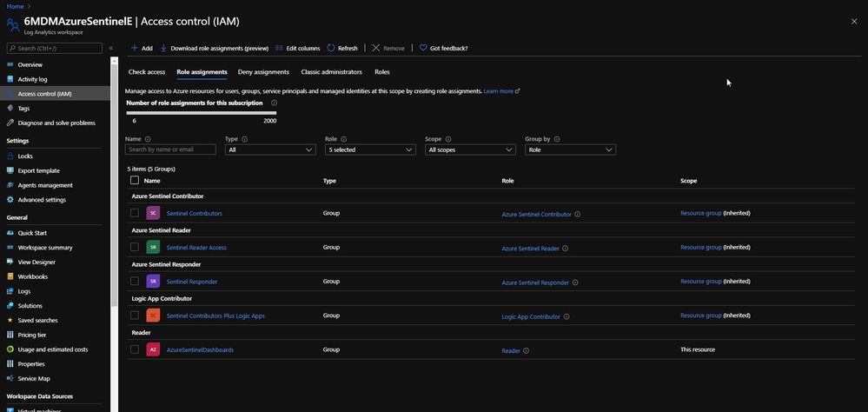The height and width of the screenshot is (412, 868).
Task: Click the Add button in toolbar
Action: coord(142,48)
